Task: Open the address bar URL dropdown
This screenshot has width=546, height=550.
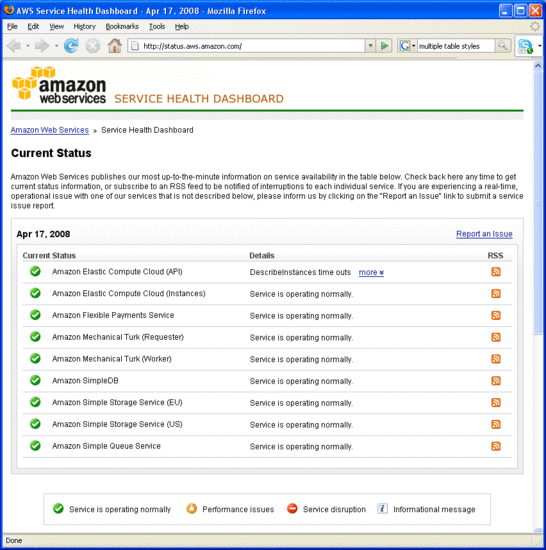Action: coord(370,46)
